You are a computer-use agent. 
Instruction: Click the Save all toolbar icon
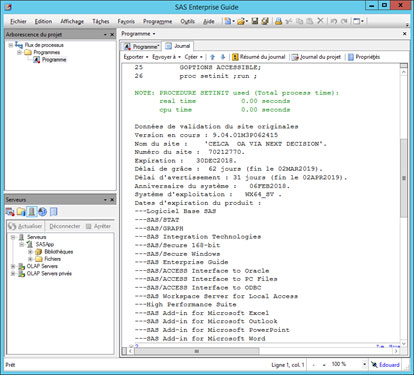click(x=265, y=21)
